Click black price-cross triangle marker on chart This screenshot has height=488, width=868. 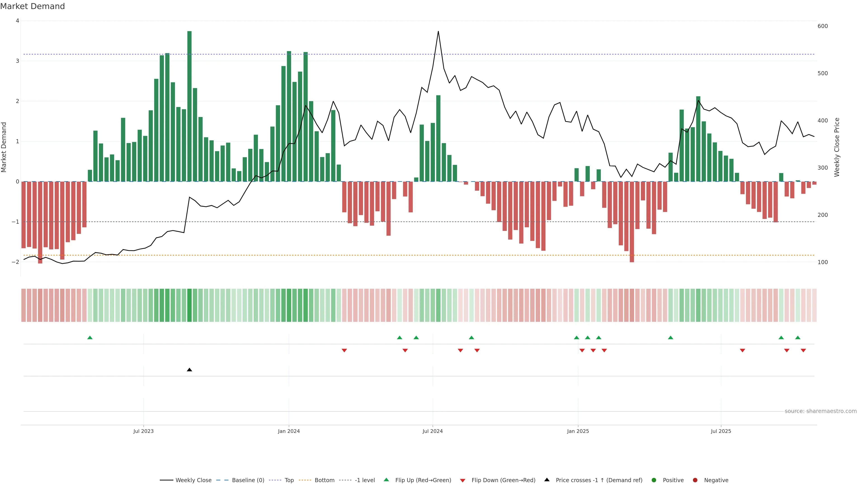tap(189, 370)
